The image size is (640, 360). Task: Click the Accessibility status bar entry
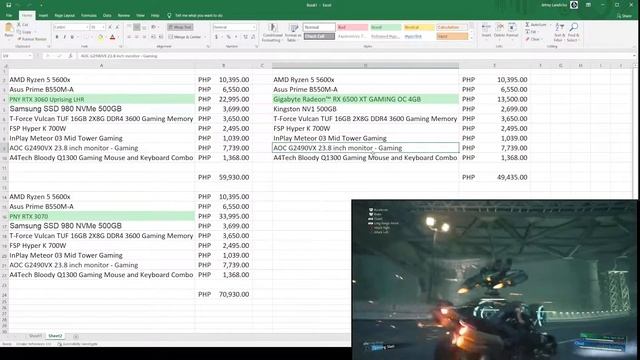pos(78,344)
